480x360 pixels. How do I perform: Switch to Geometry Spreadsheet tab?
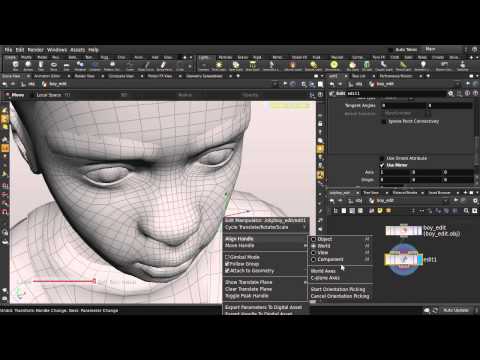[204, 76]
